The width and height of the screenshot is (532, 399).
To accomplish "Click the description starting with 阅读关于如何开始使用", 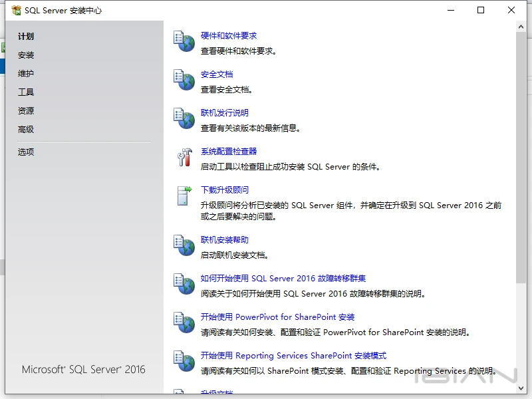I will click(313, 294).
